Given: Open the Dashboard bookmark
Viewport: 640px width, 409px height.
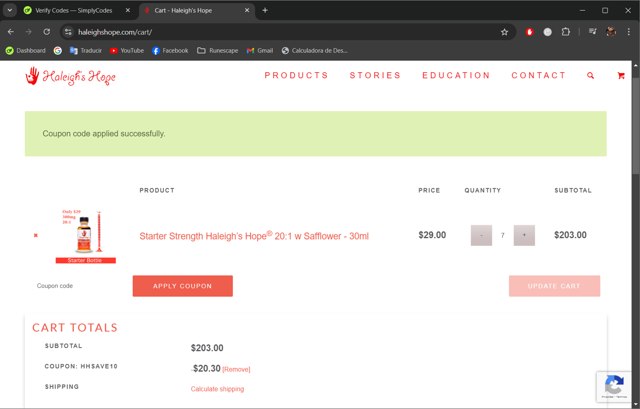Looking at the screenshot, I should click(25, 51).
